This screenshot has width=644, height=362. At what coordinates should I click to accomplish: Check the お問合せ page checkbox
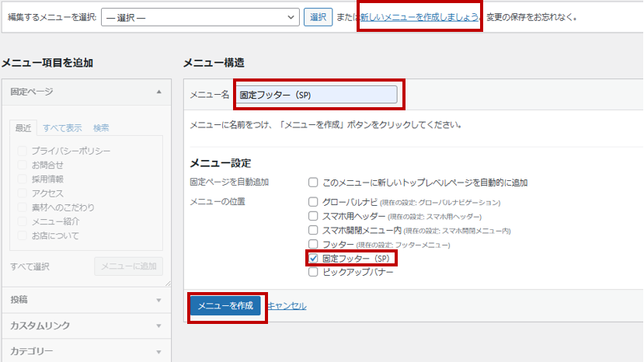tap(23, 165)
